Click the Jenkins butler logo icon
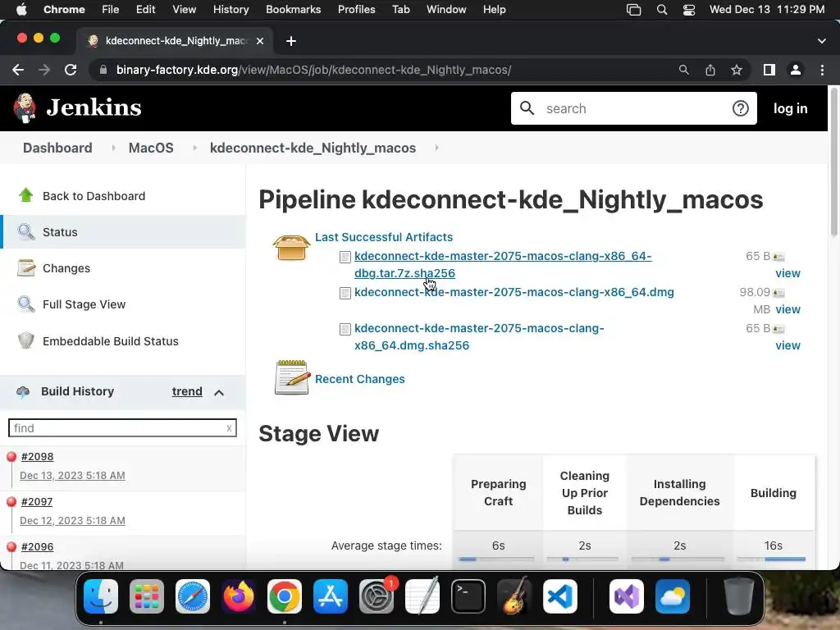The height and width of the screenshot is (630, 840). pyautogui.click(x=25, y=107)
